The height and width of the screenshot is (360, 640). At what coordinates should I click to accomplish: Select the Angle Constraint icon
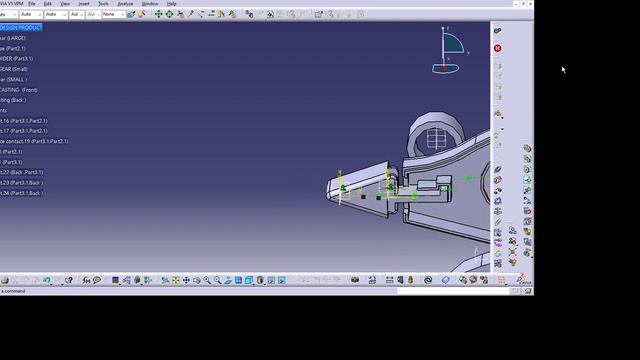click(498, 201)
